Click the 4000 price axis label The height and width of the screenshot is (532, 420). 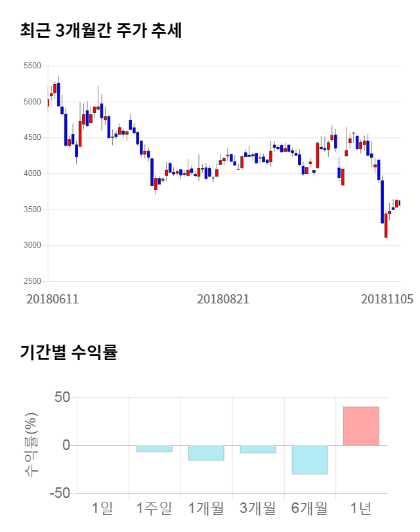[x=32, y=174]
